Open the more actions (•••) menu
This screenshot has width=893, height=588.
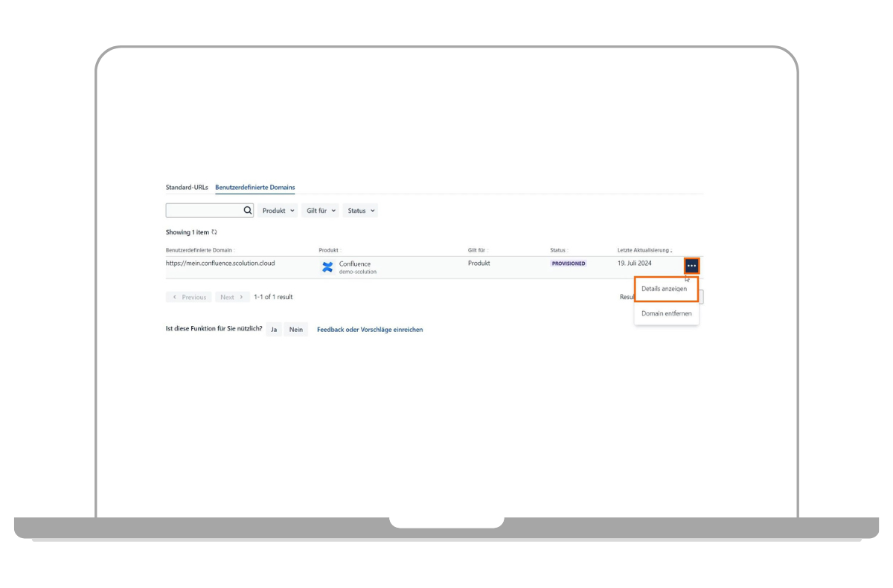tap(691, 265)
